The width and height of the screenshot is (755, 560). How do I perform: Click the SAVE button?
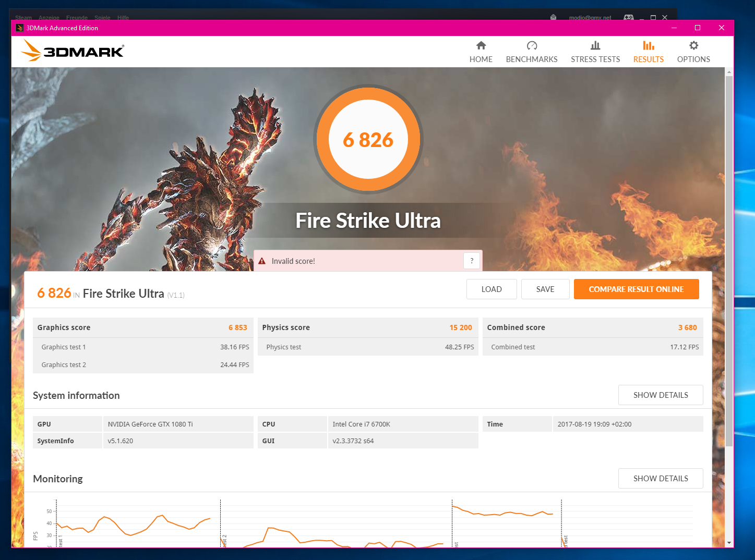click(x=545, y=289)
